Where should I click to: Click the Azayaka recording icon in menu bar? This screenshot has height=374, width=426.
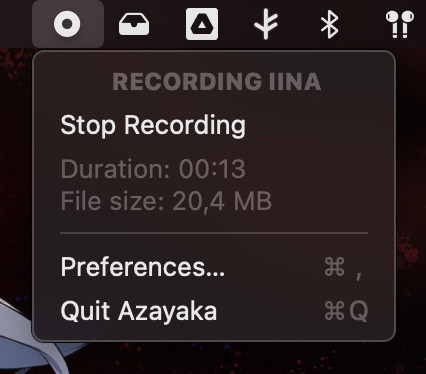tap(68, 24)
